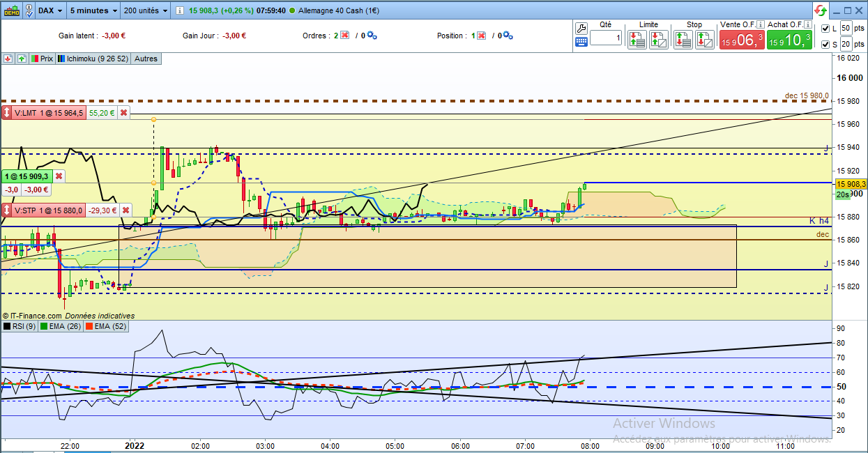Select the RSI (9) indicator tab
Screen dimensions: 868x453
20,325
